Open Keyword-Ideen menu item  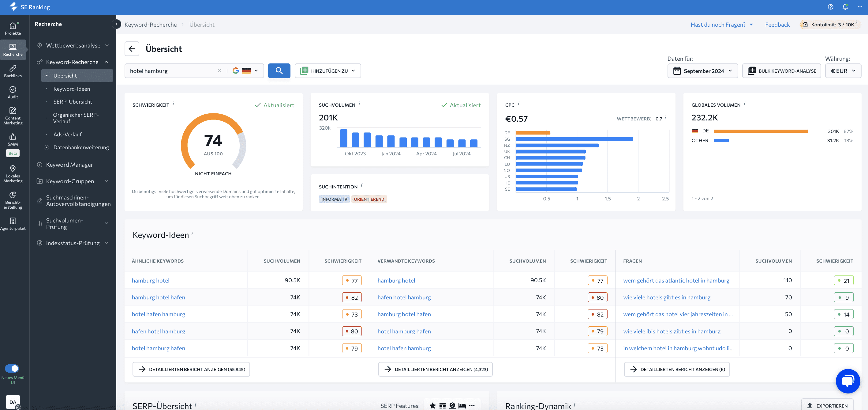[71, 89]
